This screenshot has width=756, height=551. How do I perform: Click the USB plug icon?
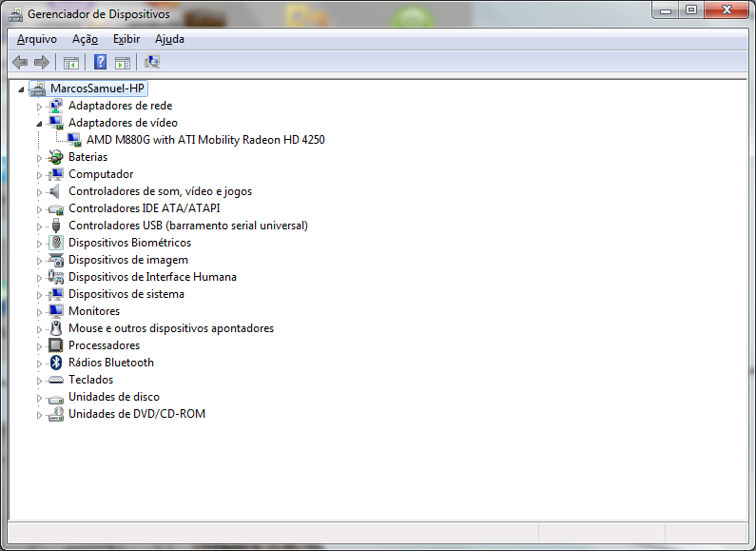point(56,226)
